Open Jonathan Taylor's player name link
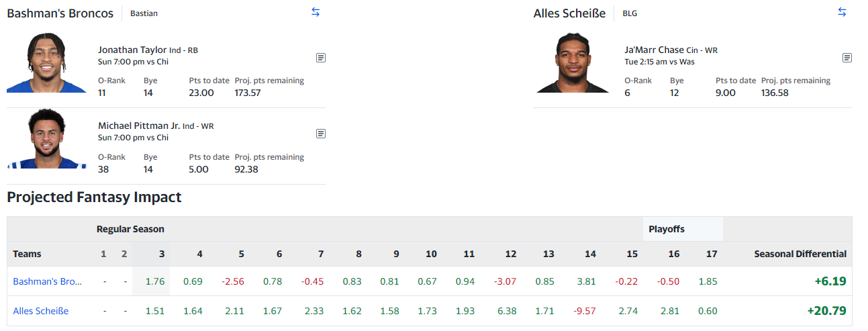868x331 pixels. coord(132,50)
